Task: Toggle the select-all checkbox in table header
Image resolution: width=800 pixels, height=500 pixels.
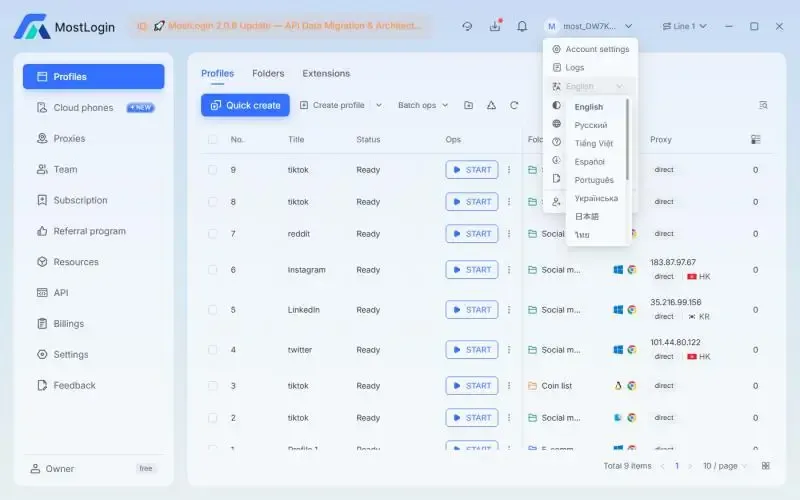Action: point(212,140)
